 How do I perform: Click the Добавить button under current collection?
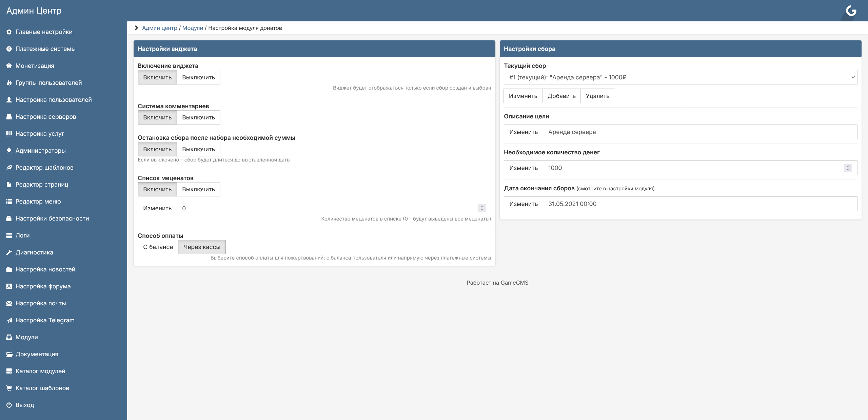point(561,96)
